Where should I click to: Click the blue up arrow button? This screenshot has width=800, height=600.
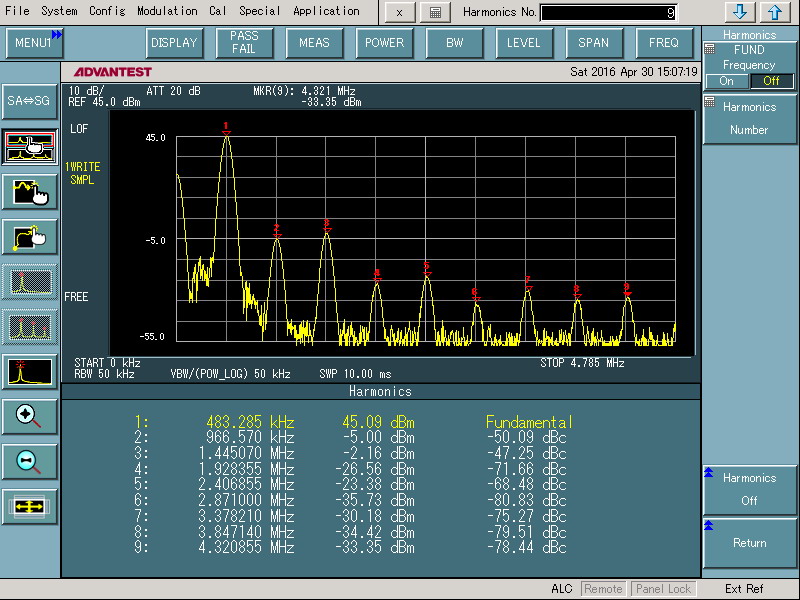tap(774, 12)
